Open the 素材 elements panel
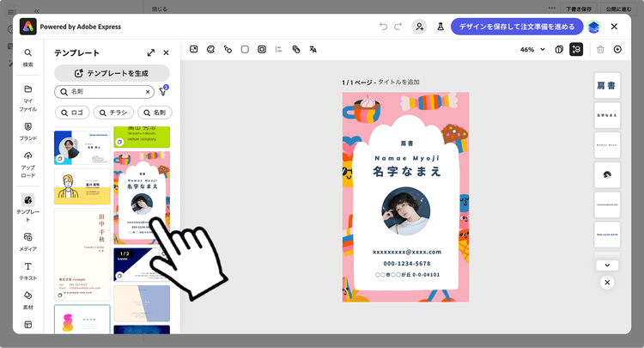This screenshot has height=348, width=644. pyautogui.click(x=28, y=301)
